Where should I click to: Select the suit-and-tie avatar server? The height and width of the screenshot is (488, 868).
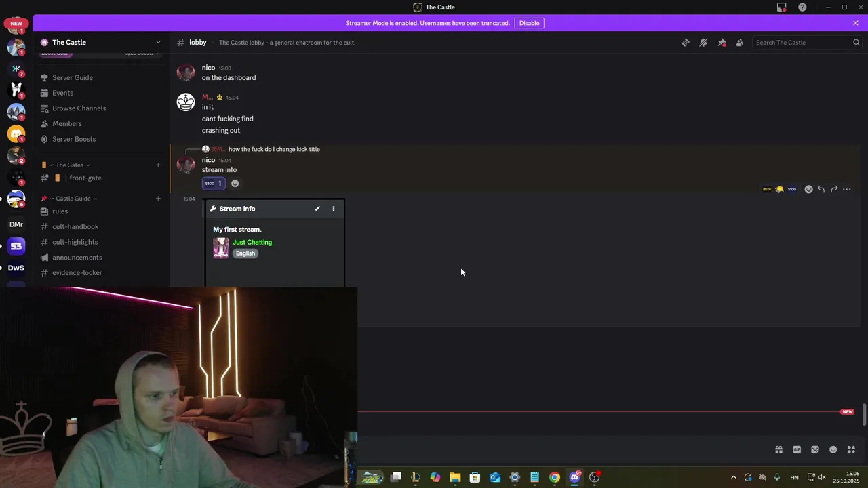16,90
